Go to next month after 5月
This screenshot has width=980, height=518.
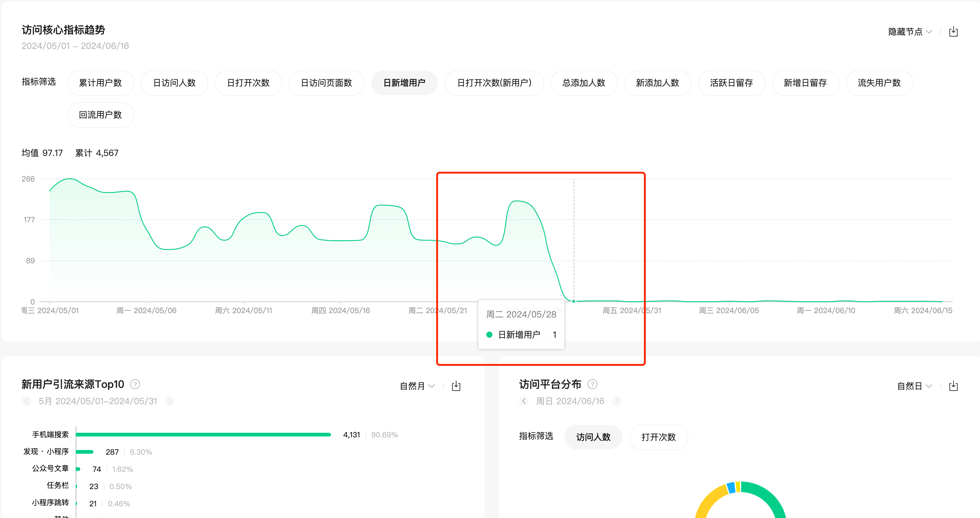coord(170,401)
